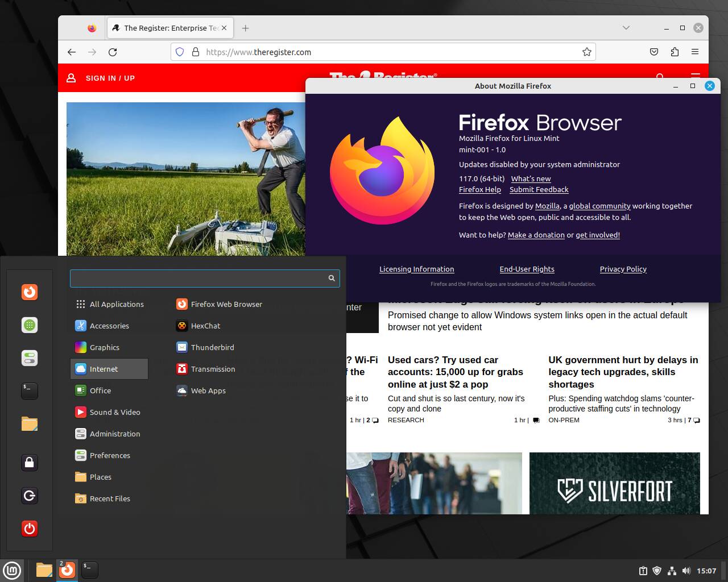Click SIGN IN / UP on The Register
The width and height of the screenshot is (728, 582).
101,78
